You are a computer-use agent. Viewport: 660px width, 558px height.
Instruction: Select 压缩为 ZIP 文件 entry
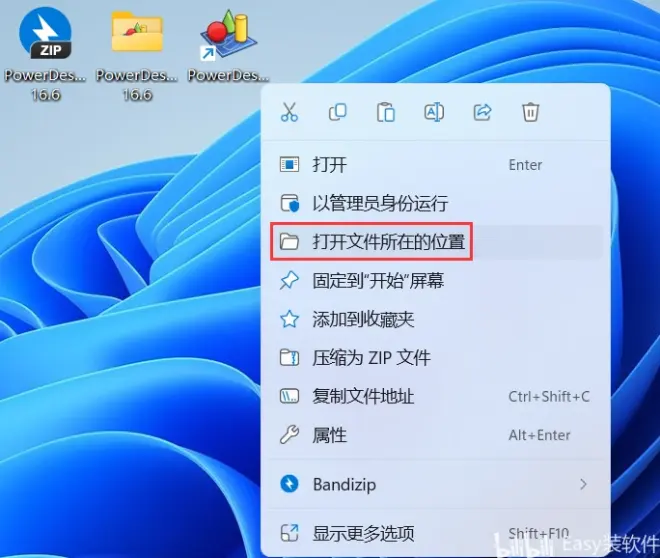coord(436,358)
